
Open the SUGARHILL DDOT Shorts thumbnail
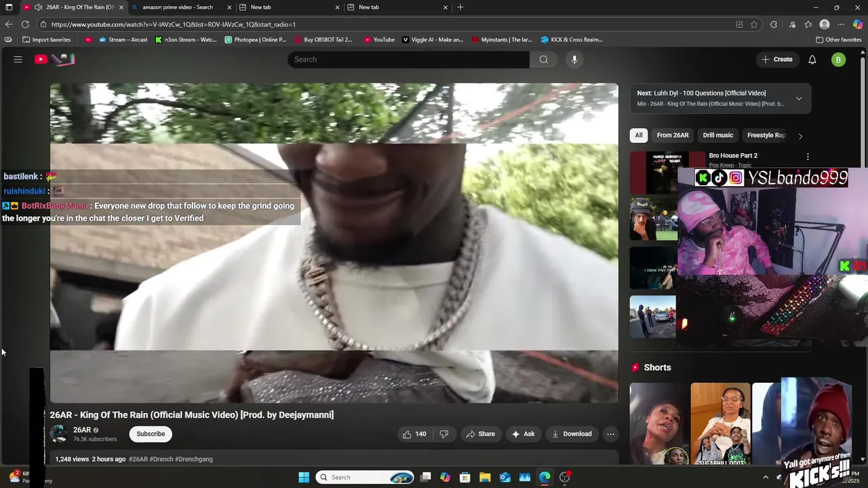(720, 424)
